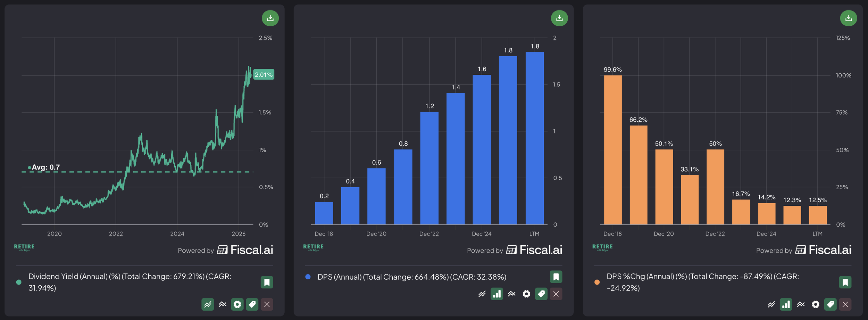The width and height of the screenshot is (868, 320).
Task: Bookmark the DPS %Chg (Annual) series
Action: (845, 282)
